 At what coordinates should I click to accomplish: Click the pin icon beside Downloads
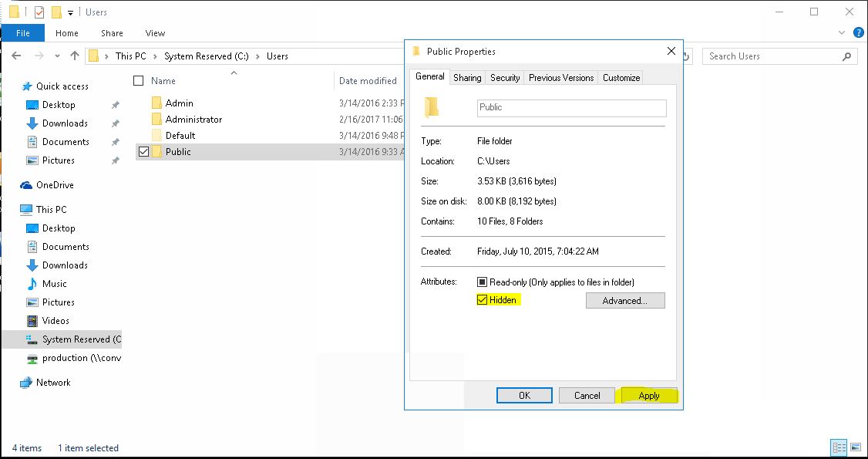pos(115,123)
